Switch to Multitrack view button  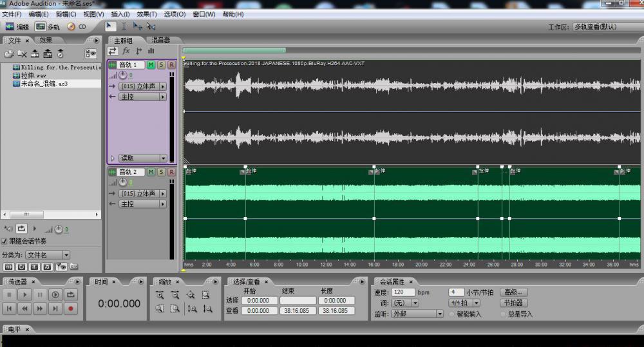(x=47, y=26)
